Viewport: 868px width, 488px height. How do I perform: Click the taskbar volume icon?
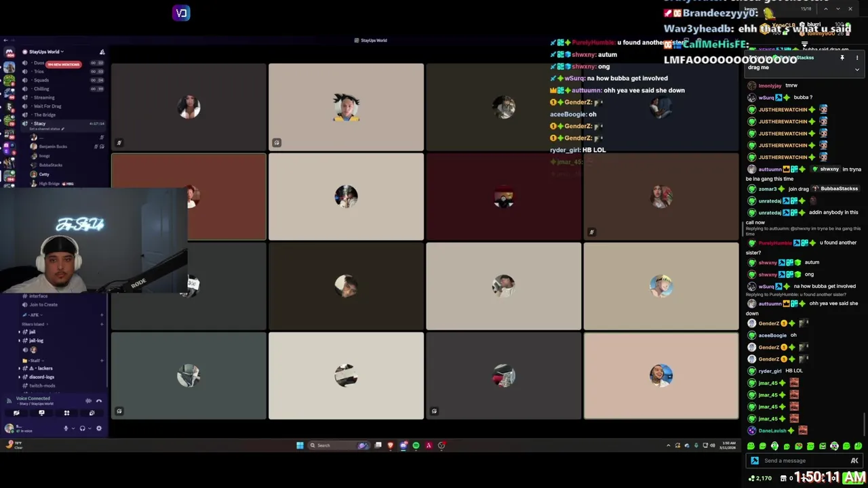(713, 445)
